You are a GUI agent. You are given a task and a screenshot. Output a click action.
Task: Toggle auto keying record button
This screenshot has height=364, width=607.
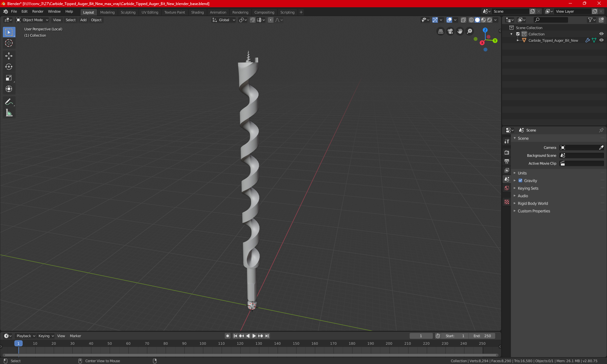point(227,336)
